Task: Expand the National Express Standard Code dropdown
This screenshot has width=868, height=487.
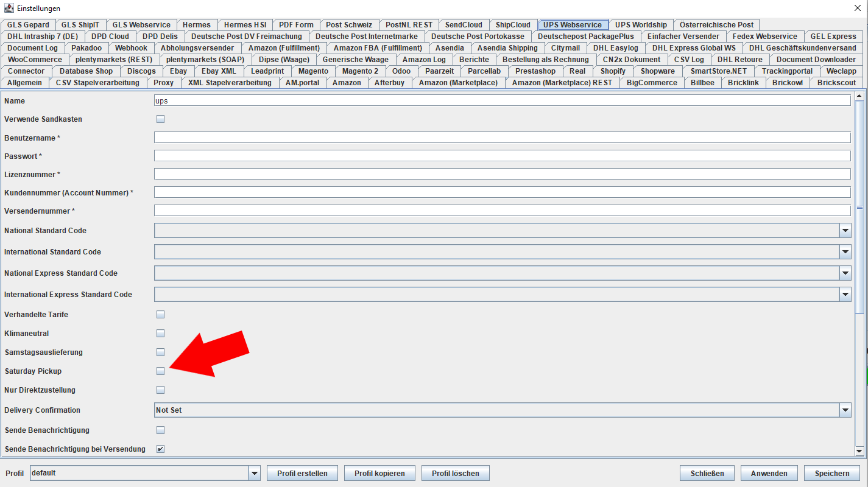Action: coord(845,273)
